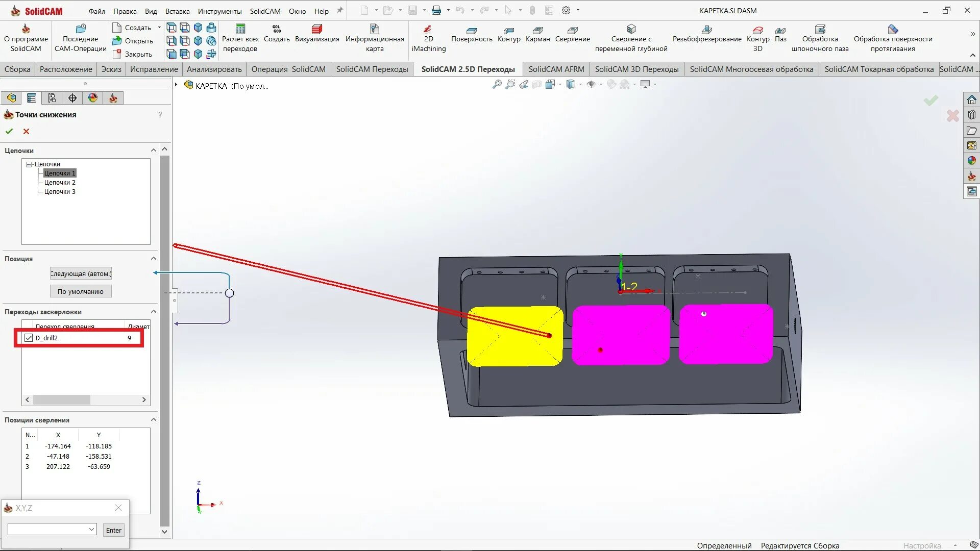Expand ribbon overflow chevron
The width and height of the screenshot is (980, 551).
point(973,34)
